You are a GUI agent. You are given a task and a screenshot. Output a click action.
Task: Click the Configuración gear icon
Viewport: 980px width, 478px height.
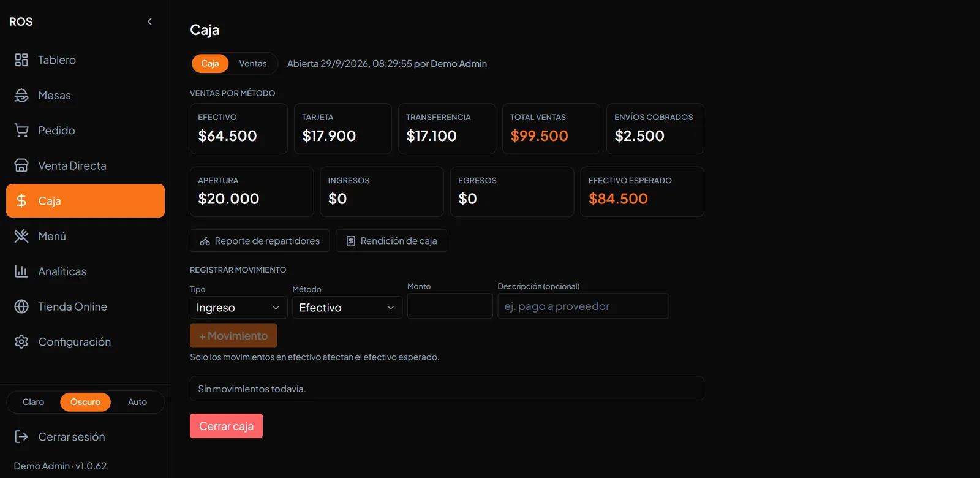(21, 342)
